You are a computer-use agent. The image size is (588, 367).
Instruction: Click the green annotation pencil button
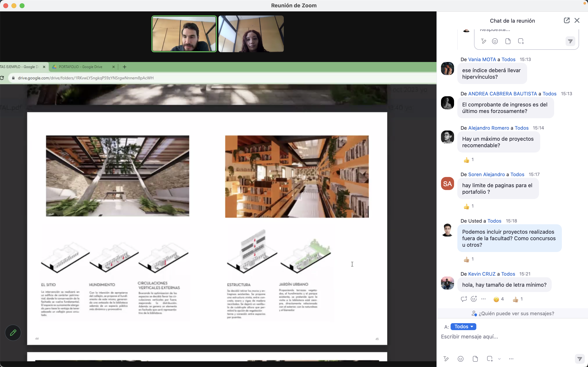[13, 333]
